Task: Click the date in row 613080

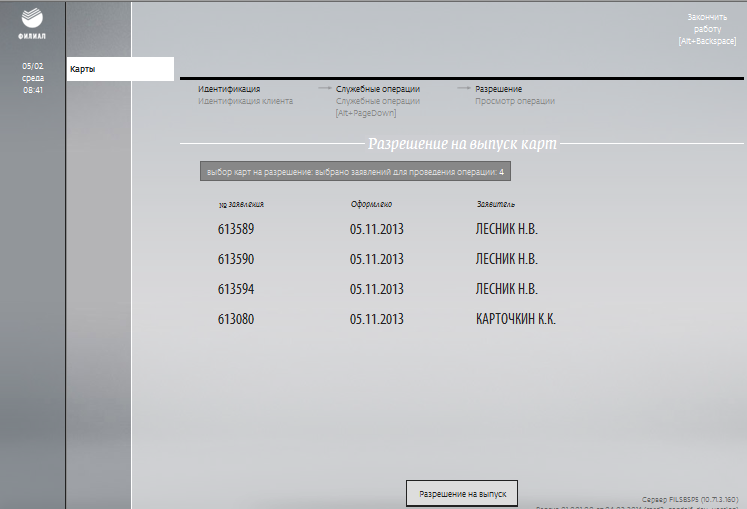Action: pos(376,319)
